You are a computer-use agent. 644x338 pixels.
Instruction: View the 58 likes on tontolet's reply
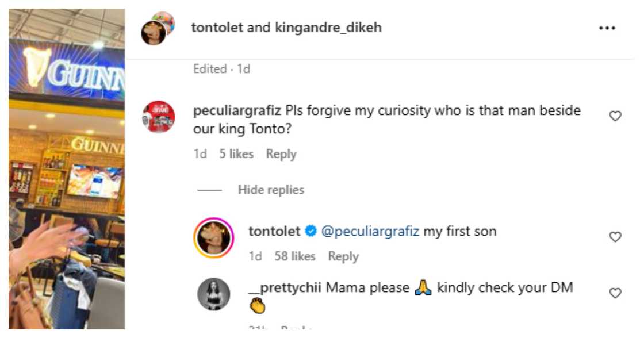click(295, 256)
